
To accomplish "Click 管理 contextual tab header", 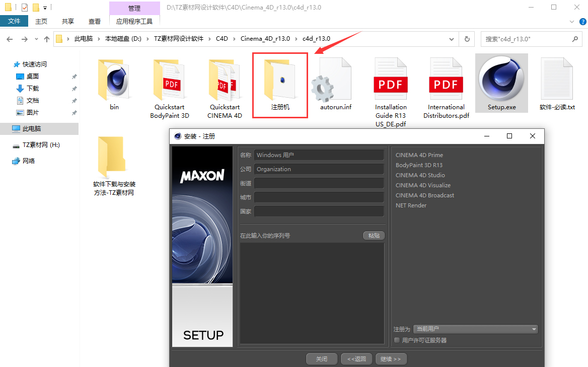I will point(134,8).
